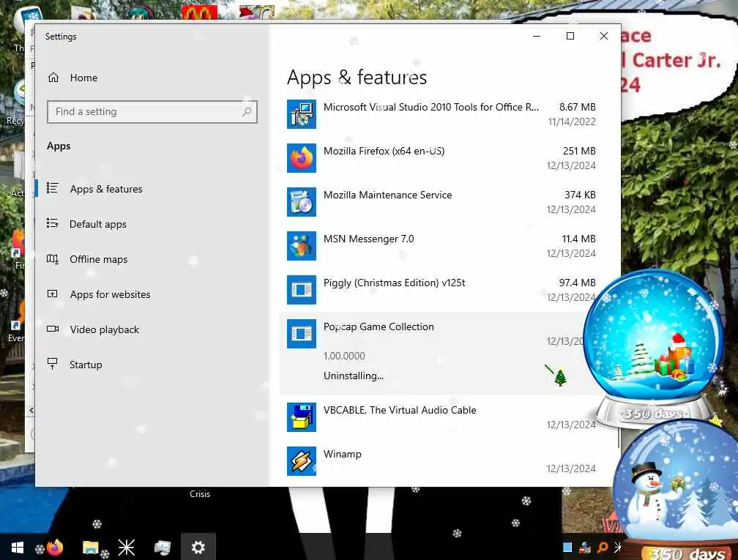738x560 pixels.
Task: Click version 1.00.0000 text
Action: click(x=344, y=356)
